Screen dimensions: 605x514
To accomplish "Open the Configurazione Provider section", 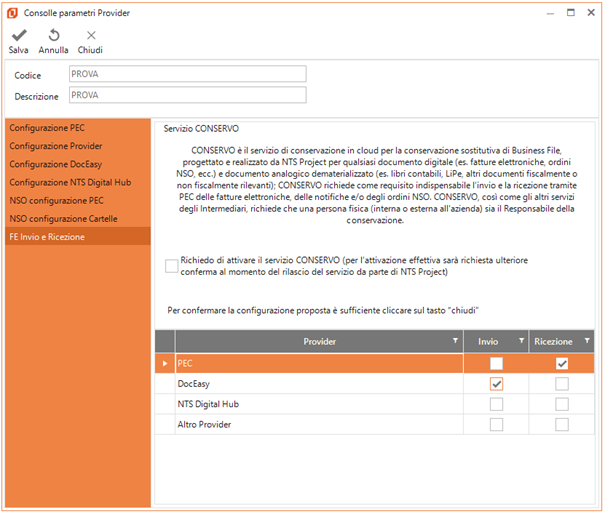I will coord(78,146).
